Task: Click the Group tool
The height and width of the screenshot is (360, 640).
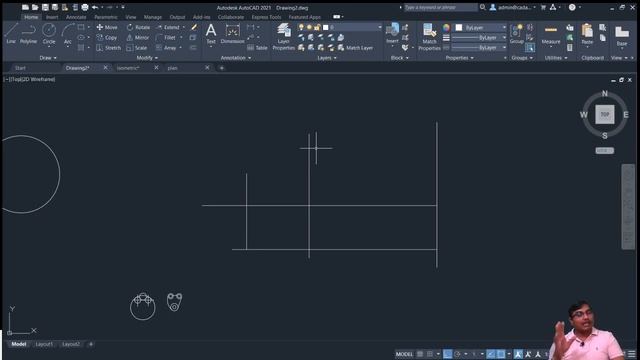Action: click(517, 33)
